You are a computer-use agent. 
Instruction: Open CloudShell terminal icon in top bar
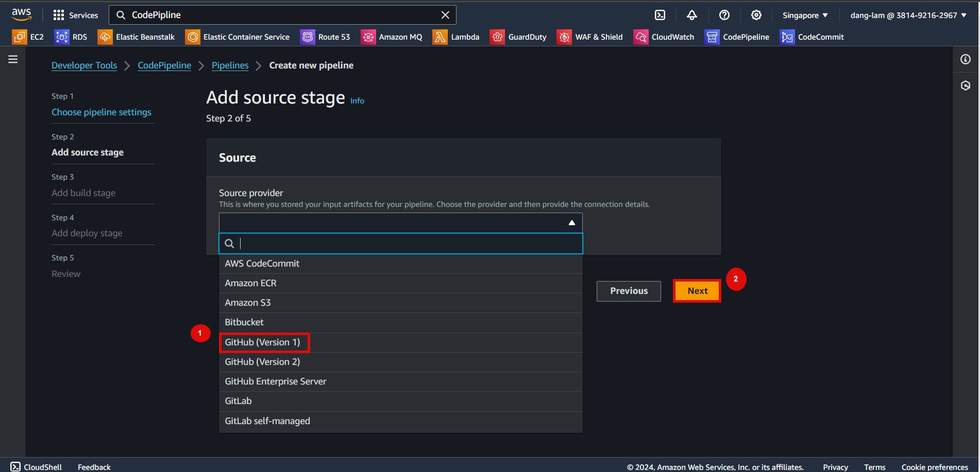click(x=660, y=15)
